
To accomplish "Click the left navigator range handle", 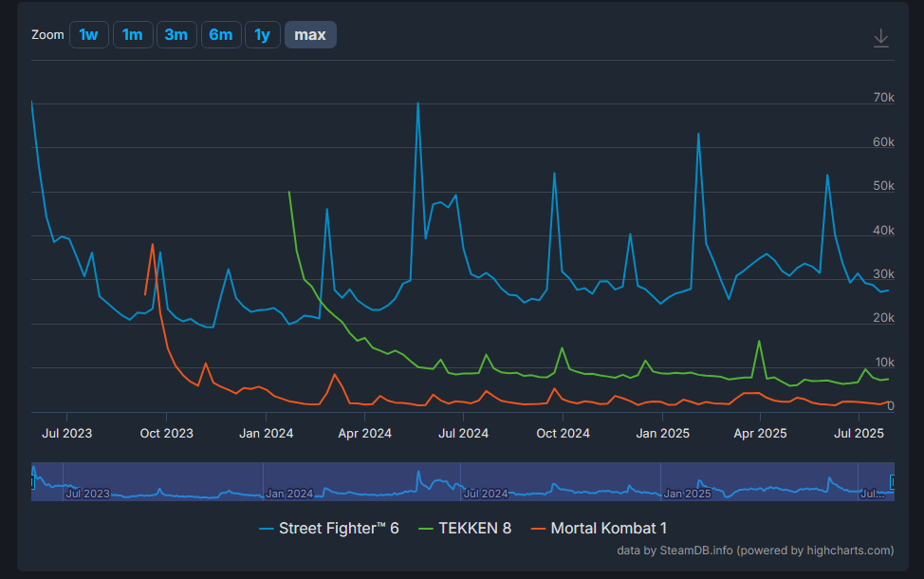I will [x=32, y=482].
